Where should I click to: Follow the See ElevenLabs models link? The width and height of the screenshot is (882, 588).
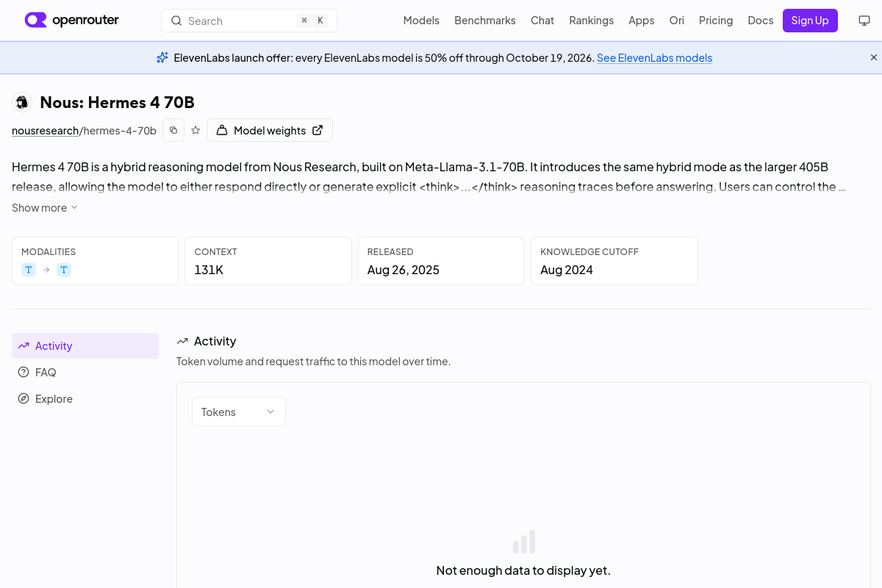pyautogui.click(x=654, y=58)
